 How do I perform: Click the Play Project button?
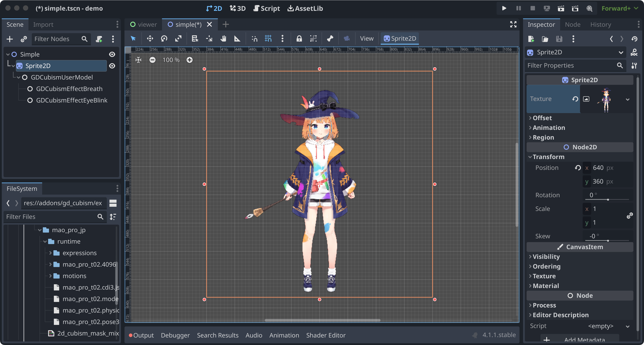click(504, 9)
